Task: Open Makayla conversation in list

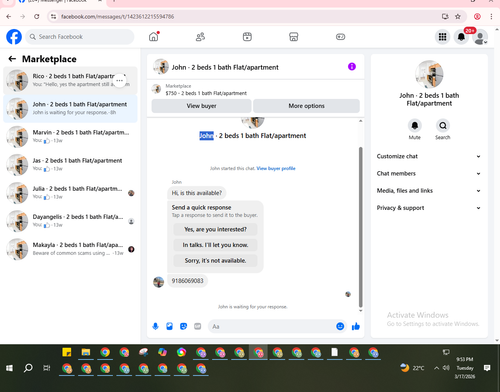Action: point(70,249)
